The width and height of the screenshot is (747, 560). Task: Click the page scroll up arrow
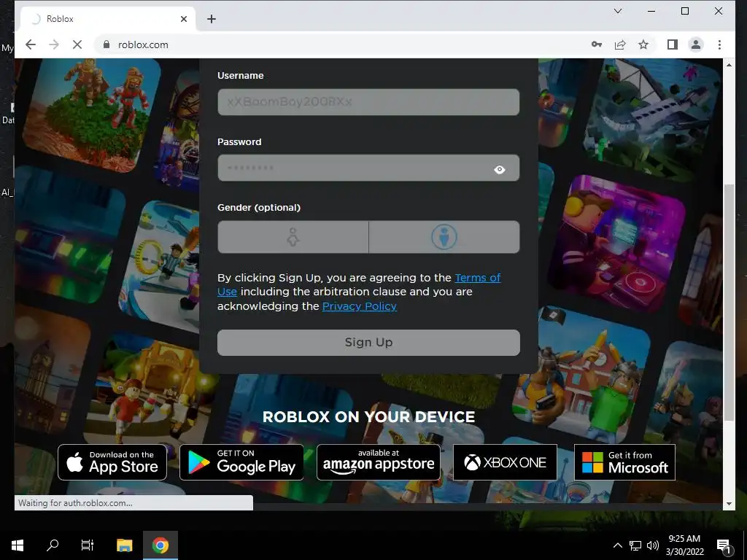tap(729, 64)
